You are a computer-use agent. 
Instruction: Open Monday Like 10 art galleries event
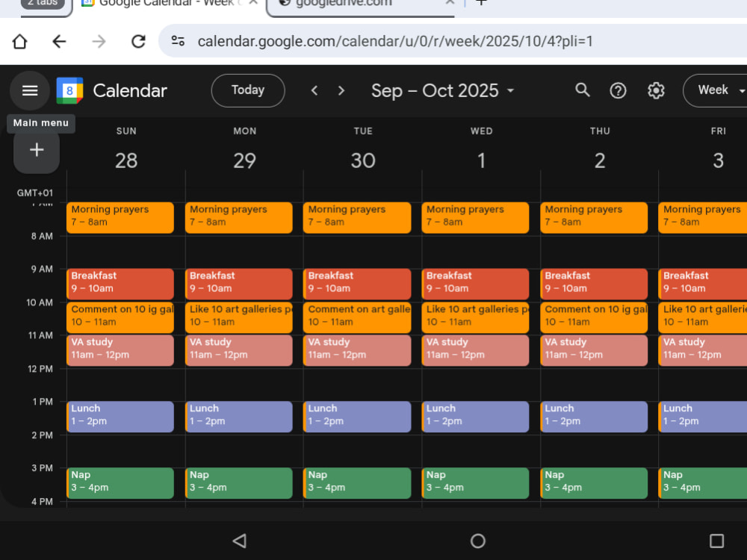(x=239, y=317)
